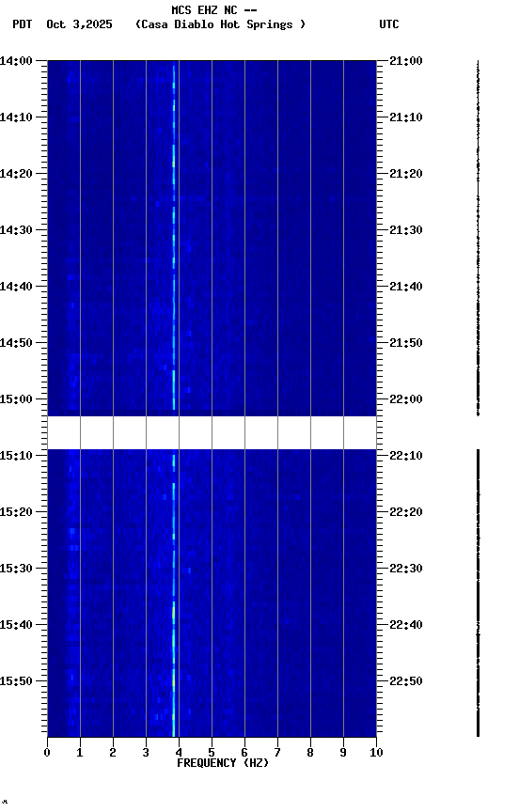This screenshot has height=812, width=519.
Task: Click the date 'Oct 3,2025'
Action: (x=79, y=24)
